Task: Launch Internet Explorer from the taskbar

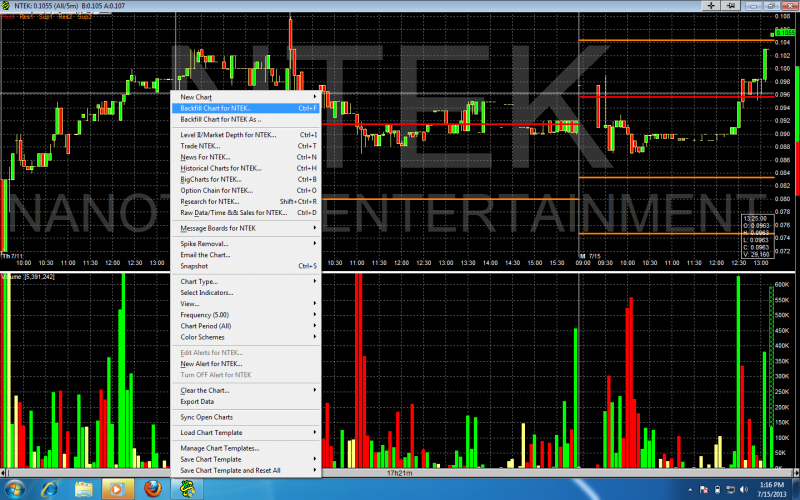Action: pyautogui.click(x=49, y=489)
